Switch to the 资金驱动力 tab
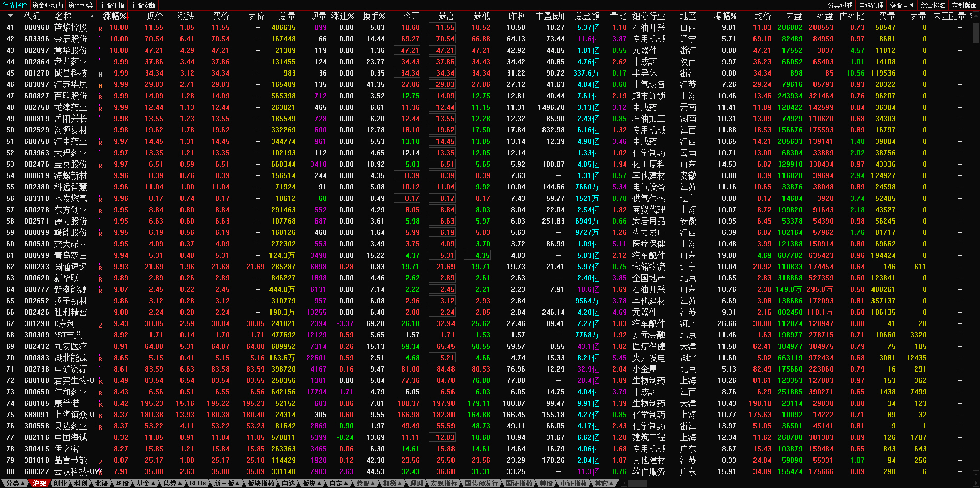This screenshot has width=980, height=488. 48,5
